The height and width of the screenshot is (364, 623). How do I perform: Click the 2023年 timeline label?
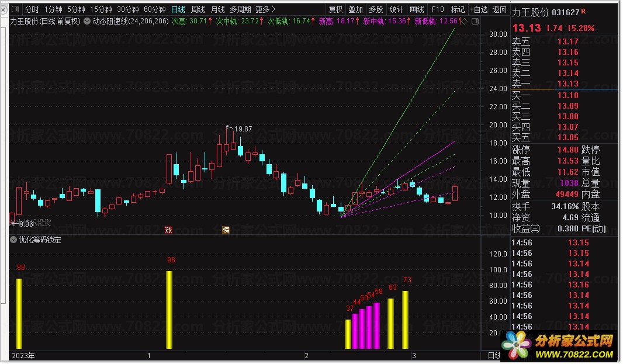[23, 356]
